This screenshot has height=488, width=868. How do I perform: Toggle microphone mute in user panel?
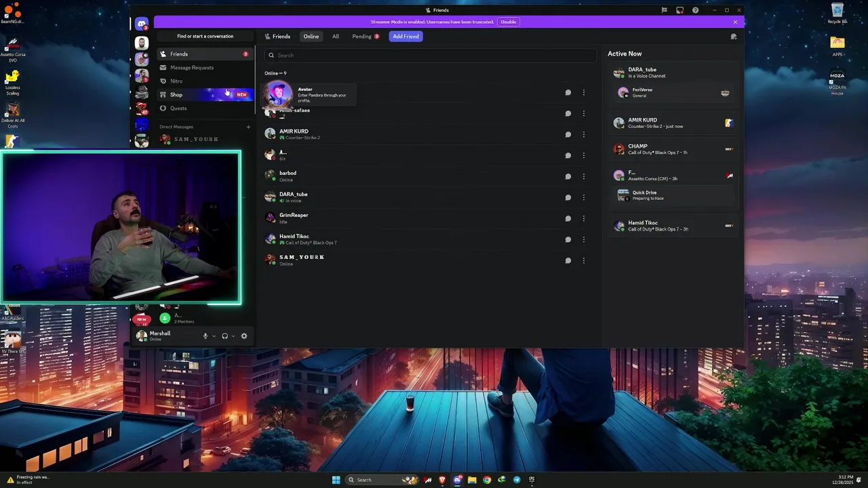(205, 336)
